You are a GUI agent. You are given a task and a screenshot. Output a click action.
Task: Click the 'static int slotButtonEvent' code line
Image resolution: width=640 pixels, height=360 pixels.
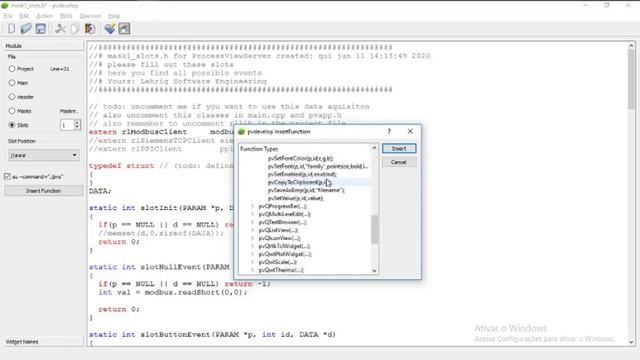pos(212,334)
